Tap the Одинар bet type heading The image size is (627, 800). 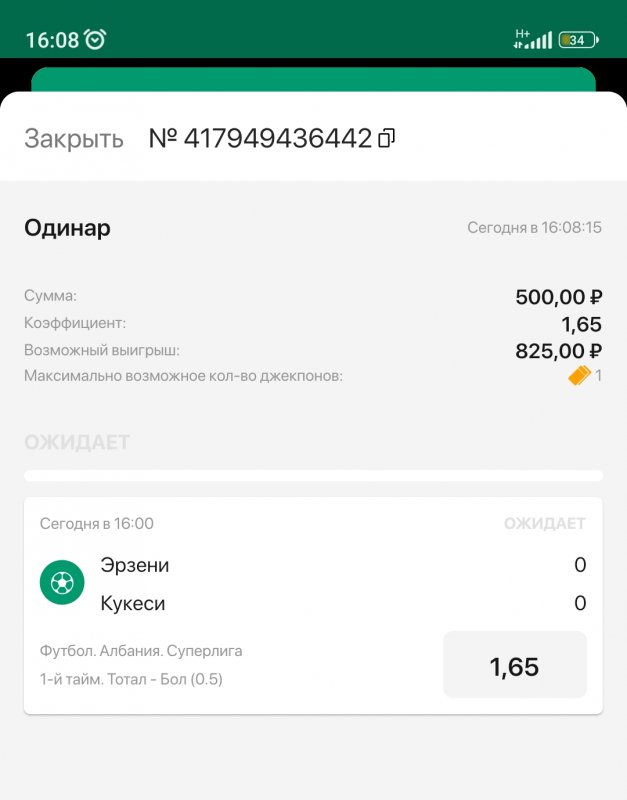[x=67, y=228]
